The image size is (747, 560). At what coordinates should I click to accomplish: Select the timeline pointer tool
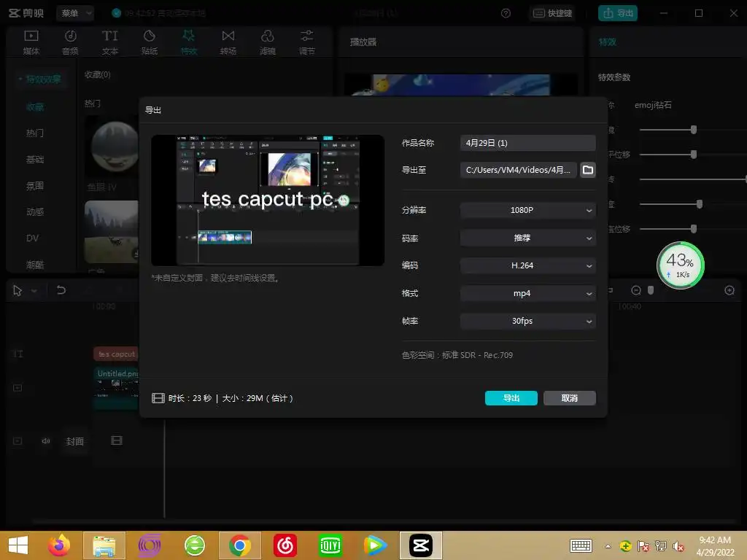18,290
